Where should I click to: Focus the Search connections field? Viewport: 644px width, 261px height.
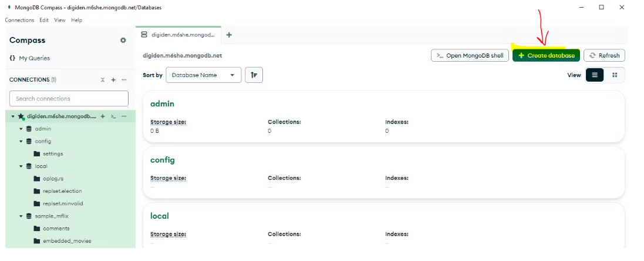(x=69, y=99)
